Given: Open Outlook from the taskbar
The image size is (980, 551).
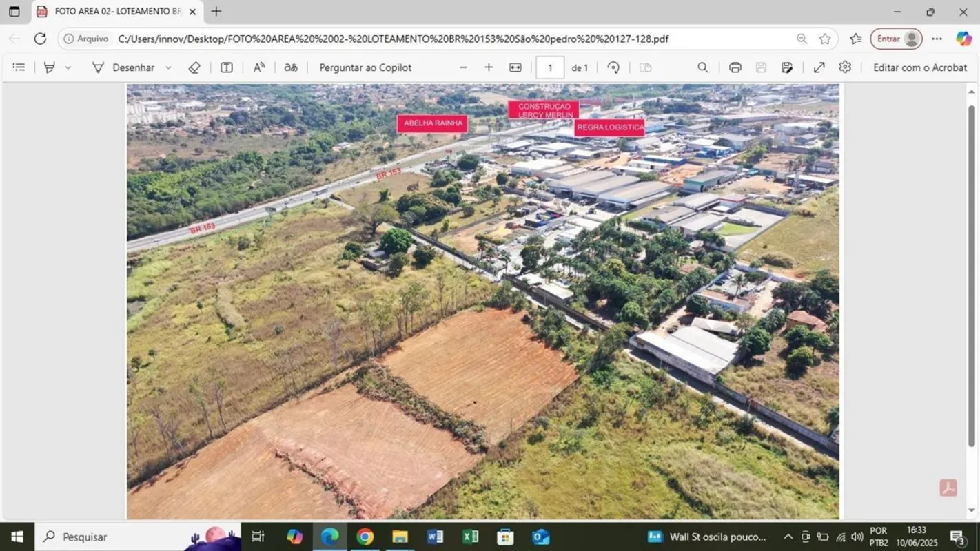Looking at the screenshot, I should (541, 537).
